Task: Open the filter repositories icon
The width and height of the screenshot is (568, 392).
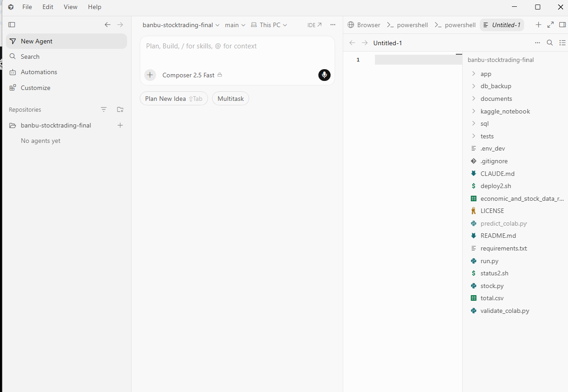Action: (x=104, y=109)
